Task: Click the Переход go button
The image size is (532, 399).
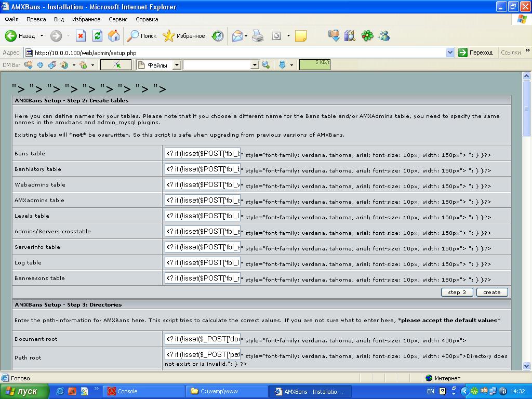Action: [475, 52]
